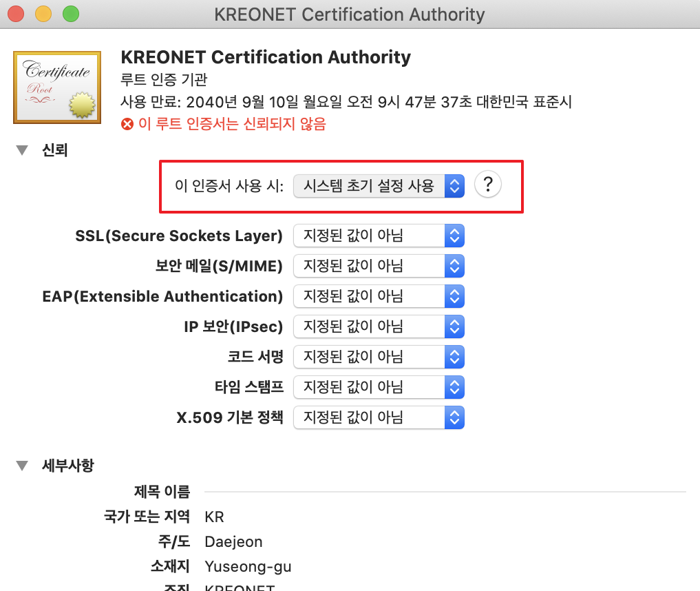Screen dimensions: 700x591
Task: Click the untrusted root certificate warning text
Action: click(232, 124)
